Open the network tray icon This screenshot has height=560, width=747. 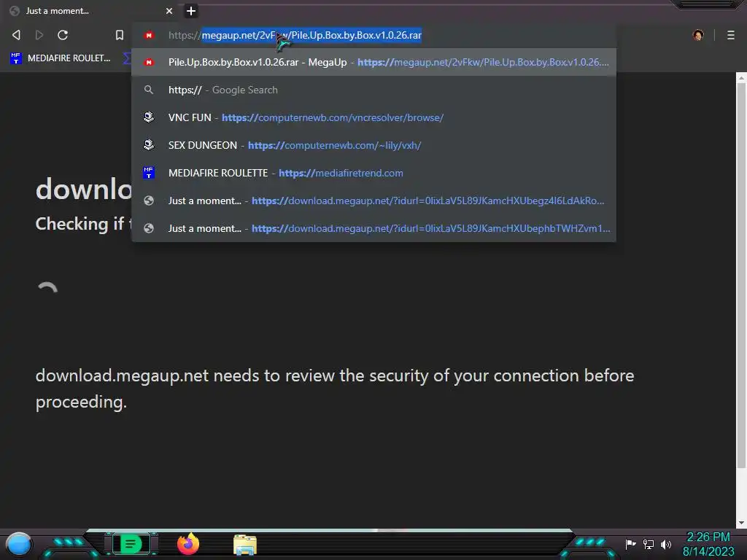click(x=649, y=544)
